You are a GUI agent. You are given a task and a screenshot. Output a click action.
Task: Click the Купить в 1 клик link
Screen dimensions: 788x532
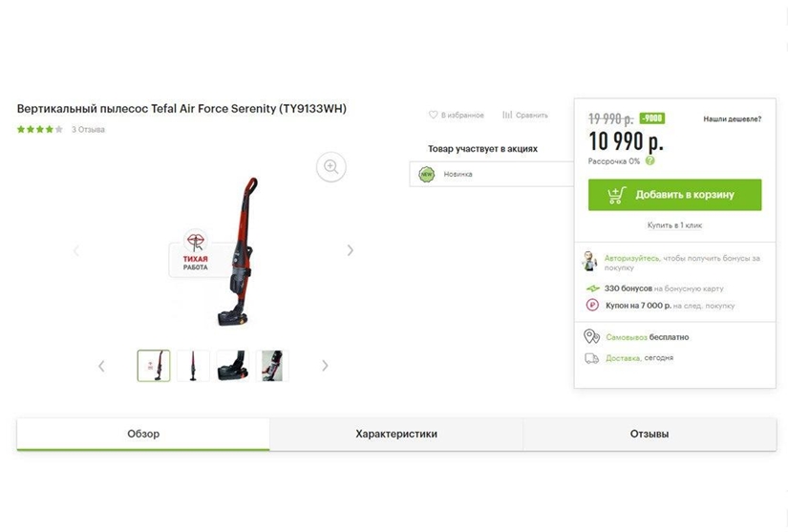click(x=674, y=225)
